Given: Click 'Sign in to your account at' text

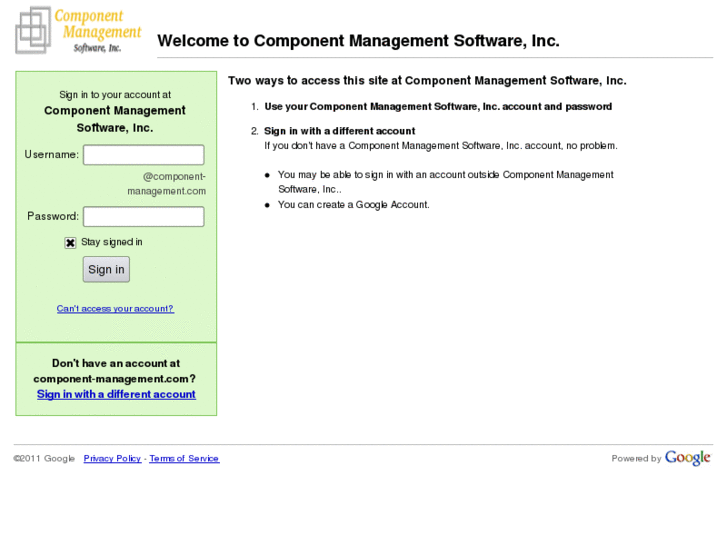Looking at the screenshot, I should point(115,95).
